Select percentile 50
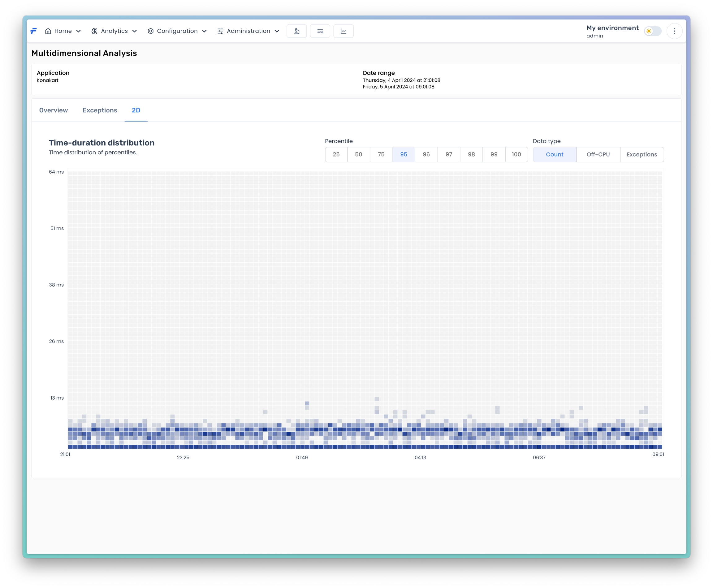The width and height of the screenshot is (713, 588). click(x=359, y=154)
